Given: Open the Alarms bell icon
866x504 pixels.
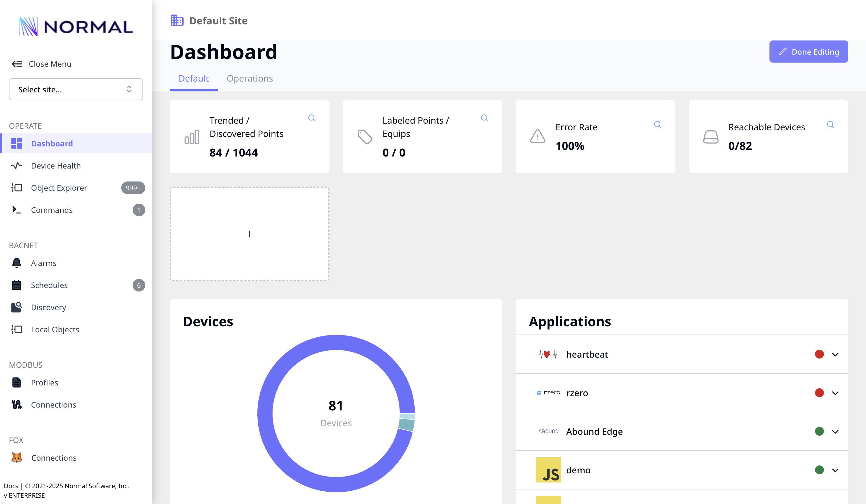Looking at the screenshot, I should [16, 263].
